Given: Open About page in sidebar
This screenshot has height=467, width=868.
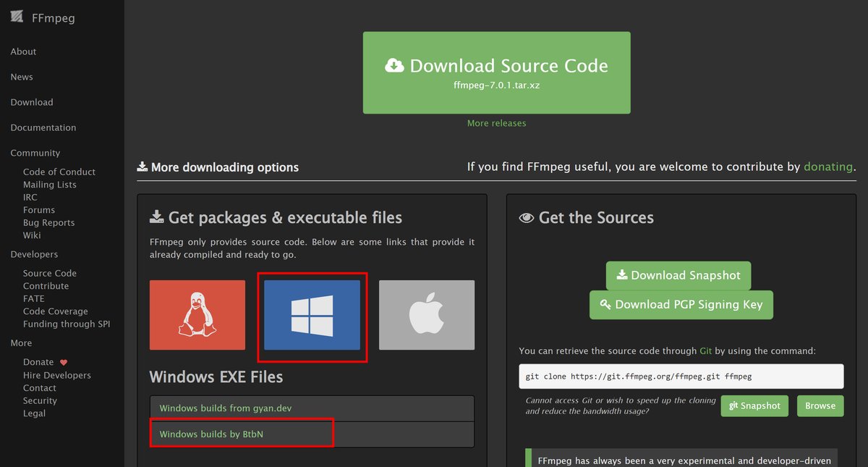Looking at the screenshot, I should [x=23, y=51].
